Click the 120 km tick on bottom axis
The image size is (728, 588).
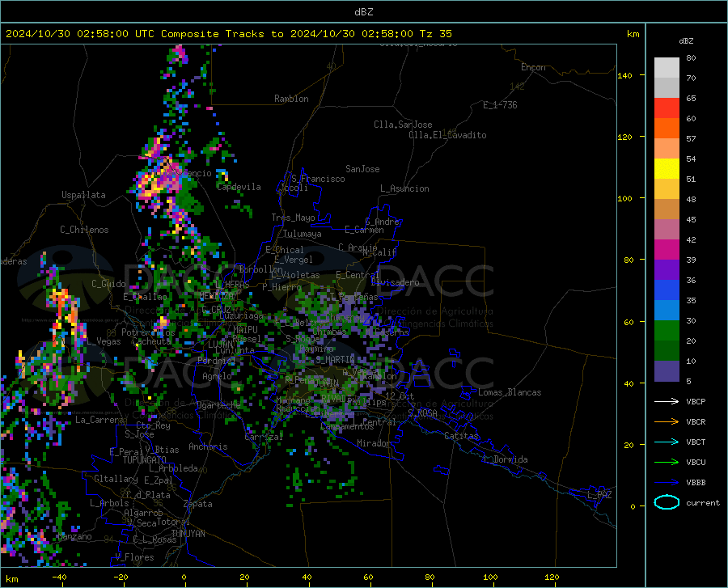[552, 577]
